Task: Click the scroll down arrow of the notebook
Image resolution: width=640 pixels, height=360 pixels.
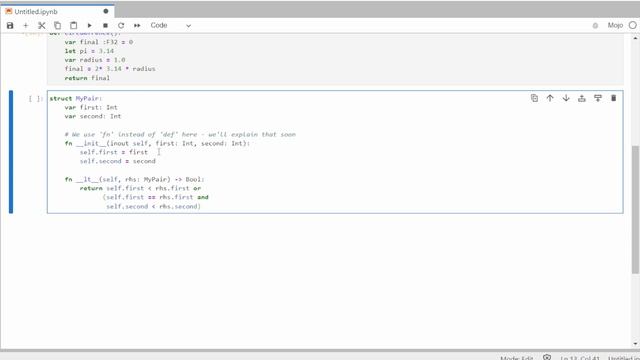Action: [635, 344]
